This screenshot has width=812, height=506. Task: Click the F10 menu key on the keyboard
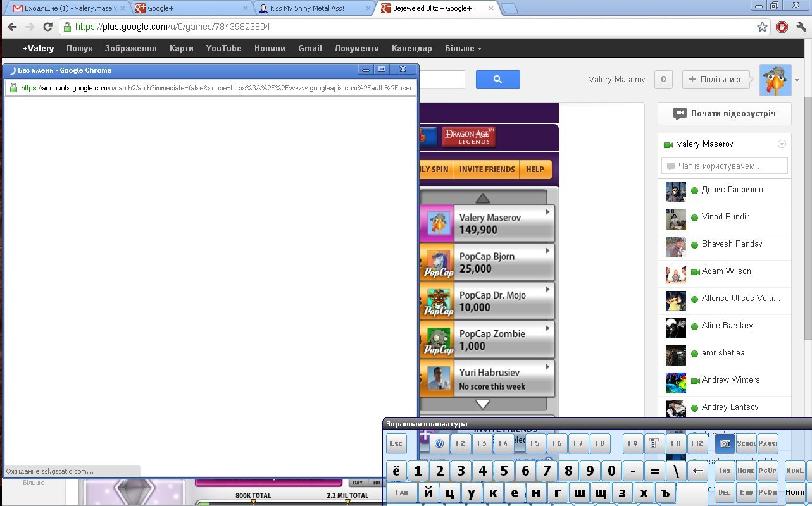click(654, 444)
